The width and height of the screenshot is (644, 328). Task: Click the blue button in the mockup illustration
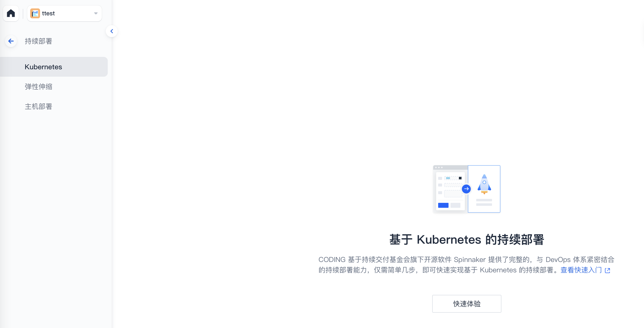click(443, 205)
